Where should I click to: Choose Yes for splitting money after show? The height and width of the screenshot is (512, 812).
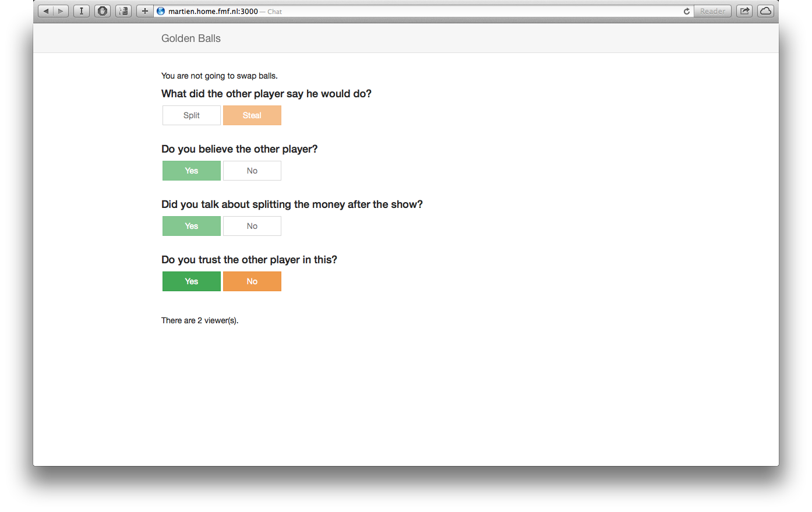[x=192, y=226]
